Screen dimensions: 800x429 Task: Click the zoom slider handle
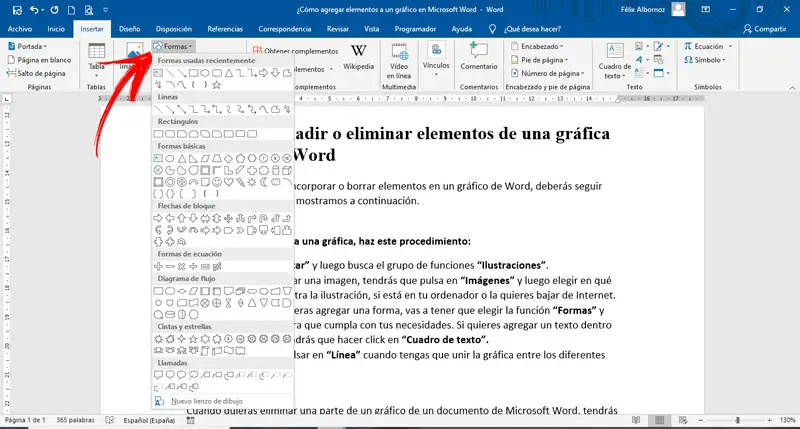coord(737,420)
